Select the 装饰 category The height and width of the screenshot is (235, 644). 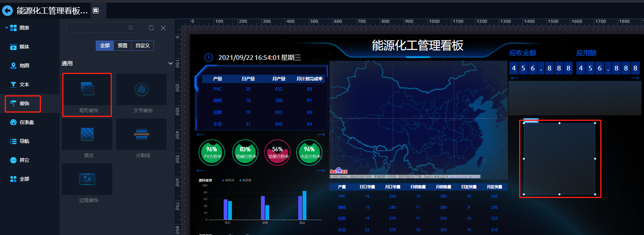click(22, 104)
